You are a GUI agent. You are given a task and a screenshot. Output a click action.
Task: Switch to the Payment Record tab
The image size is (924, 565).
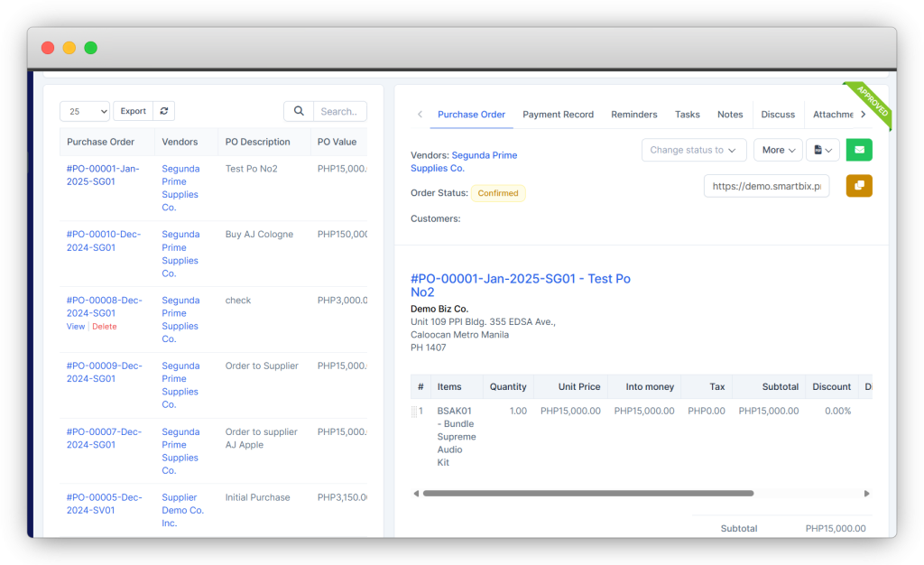click(x=558, y=115)
